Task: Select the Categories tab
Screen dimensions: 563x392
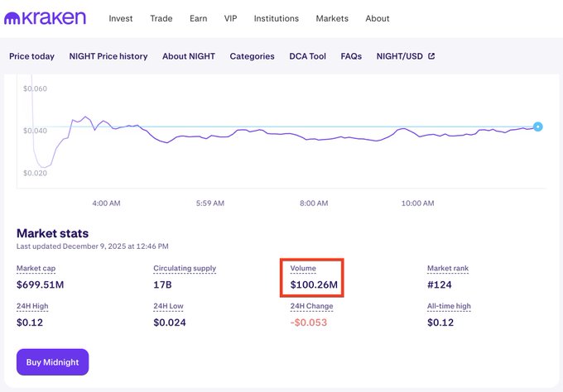Action: pos(252,56)
